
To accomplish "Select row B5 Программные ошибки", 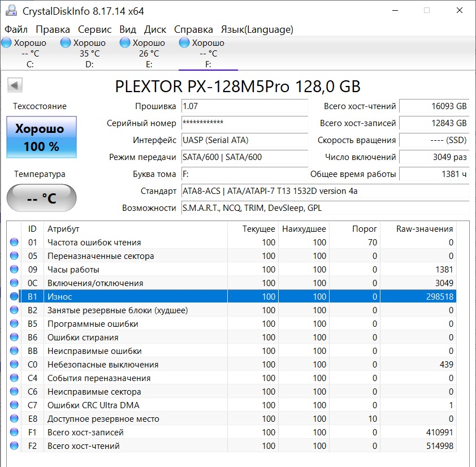I will 232,324.
